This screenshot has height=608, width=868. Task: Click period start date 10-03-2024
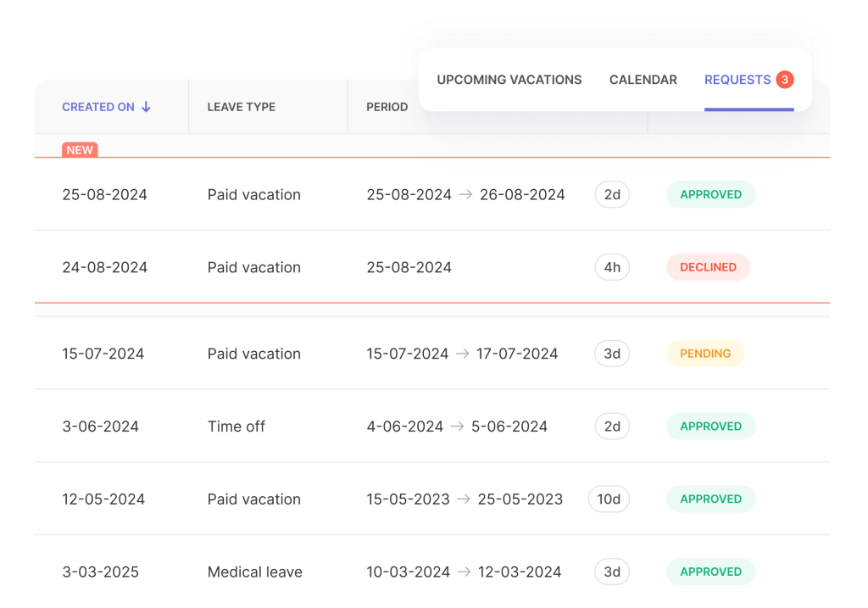pyautogui.click(x=408, y=572)
